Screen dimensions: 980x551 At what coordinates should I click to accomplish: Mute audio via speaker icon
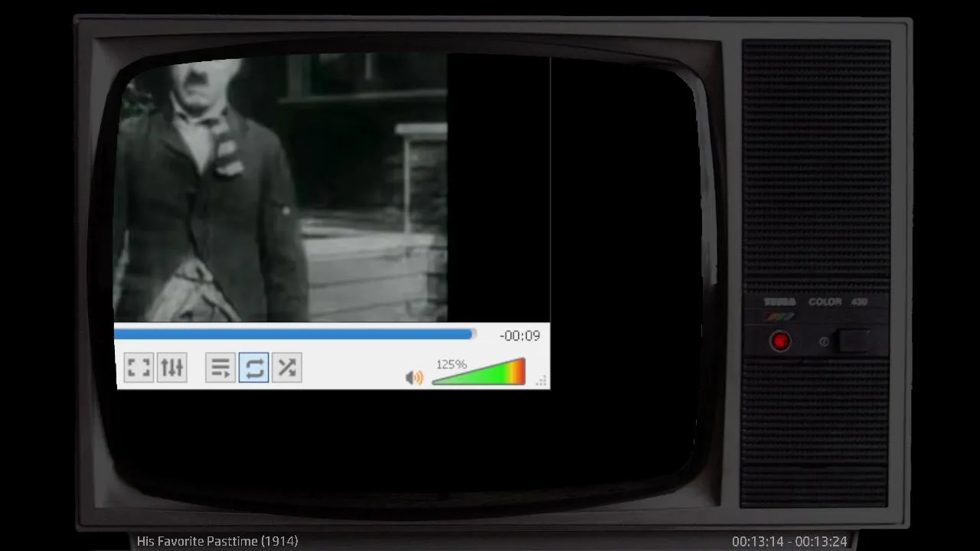click(414, 377)
